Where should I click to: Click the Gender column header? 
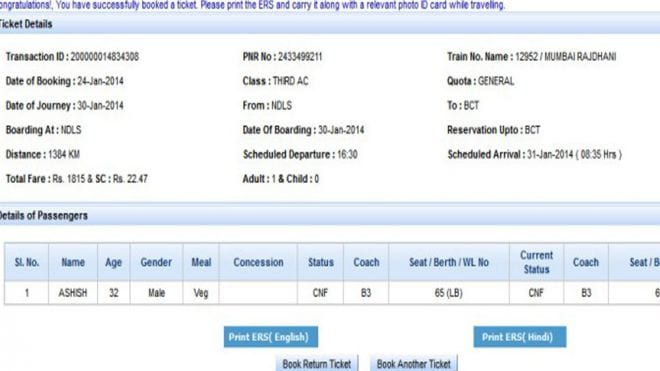click(x=156, y=262)
